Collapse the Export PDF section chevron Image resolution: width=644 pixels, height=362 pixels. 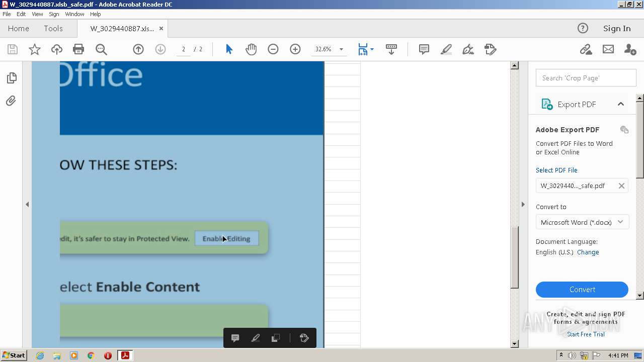[621, 104]
